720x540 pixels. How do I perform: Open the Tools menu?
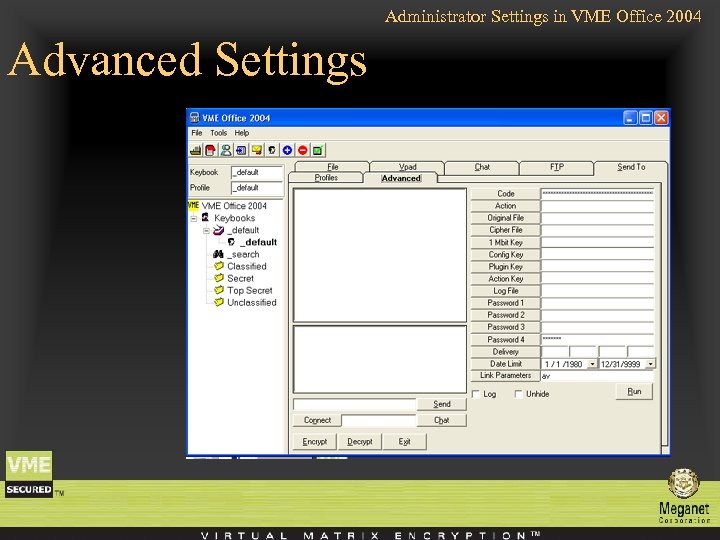pyautogui.click(x=219, y=133)
